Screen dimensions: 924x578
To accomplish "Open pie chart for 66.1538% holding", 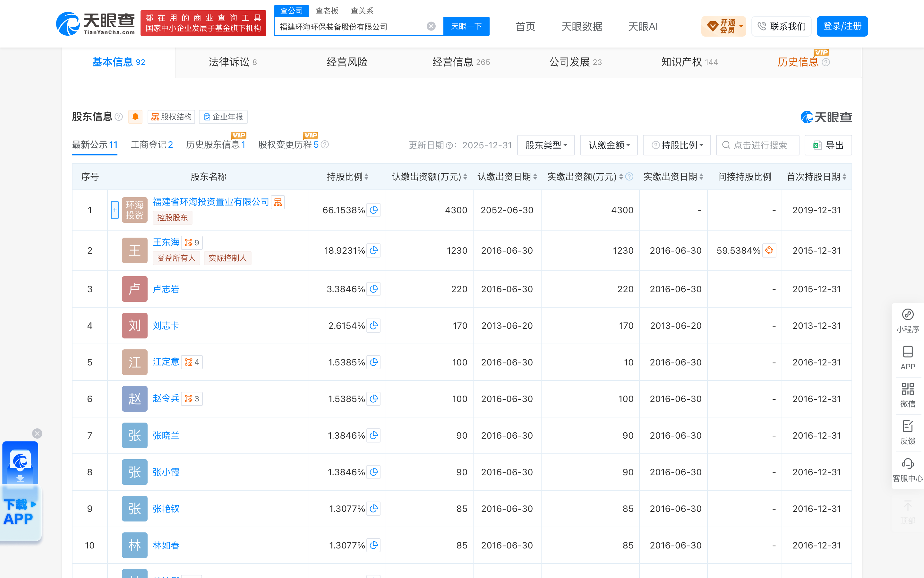I will click(374, 210).
